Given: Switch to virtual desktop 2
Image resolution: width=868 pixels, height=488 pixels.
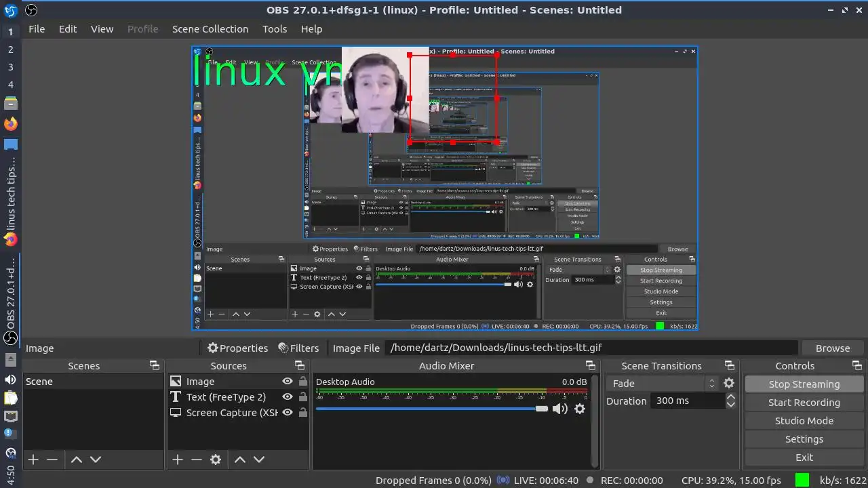Looking at the screenshot, I should (x=10, y=49).
